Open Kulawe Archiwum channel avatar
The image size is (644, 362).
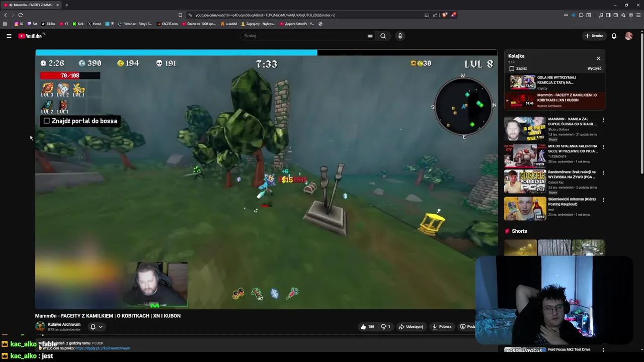point(40,326)
